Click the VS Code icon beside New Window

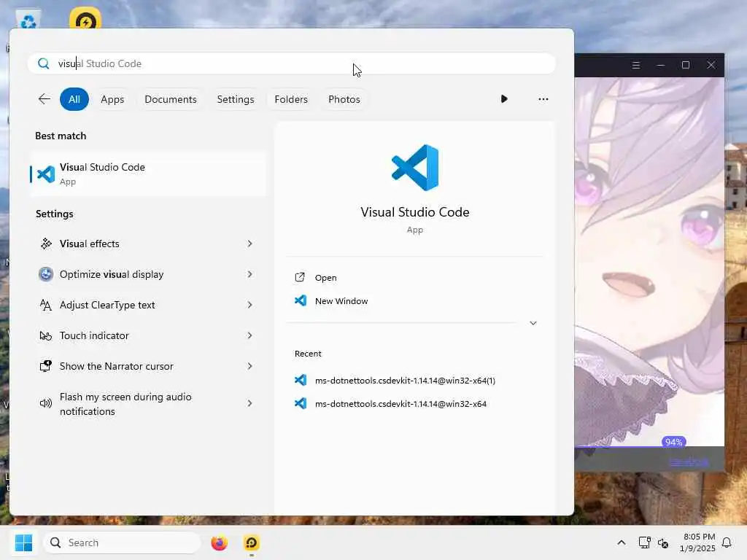click(300, 300)
